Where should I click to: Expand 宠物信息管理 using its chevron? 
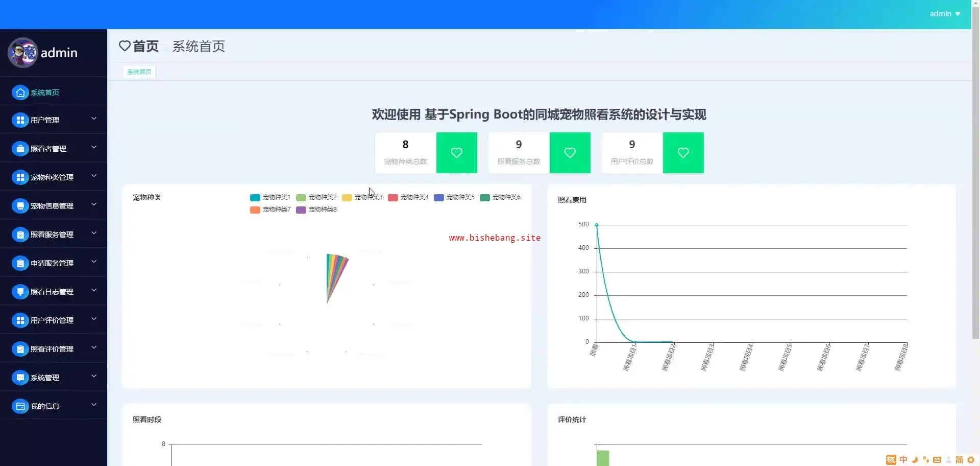click(x=94, y=205)
